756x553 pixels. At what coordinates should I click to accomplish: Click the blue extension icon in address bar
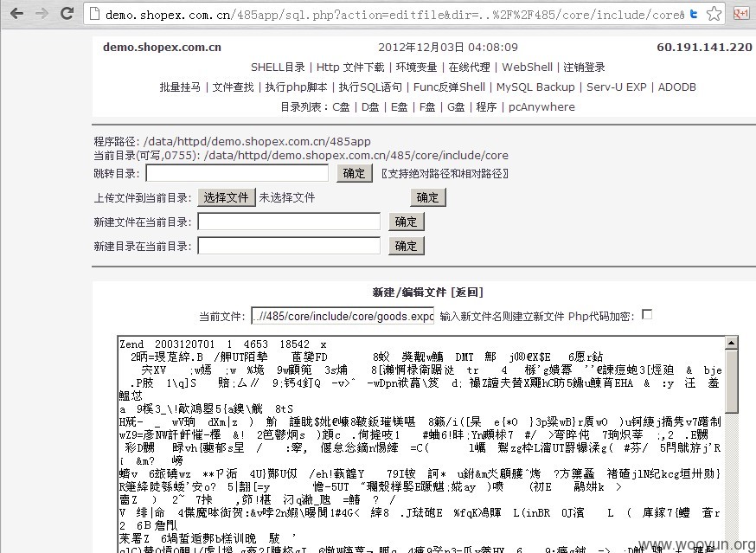[x=694, y=14]
